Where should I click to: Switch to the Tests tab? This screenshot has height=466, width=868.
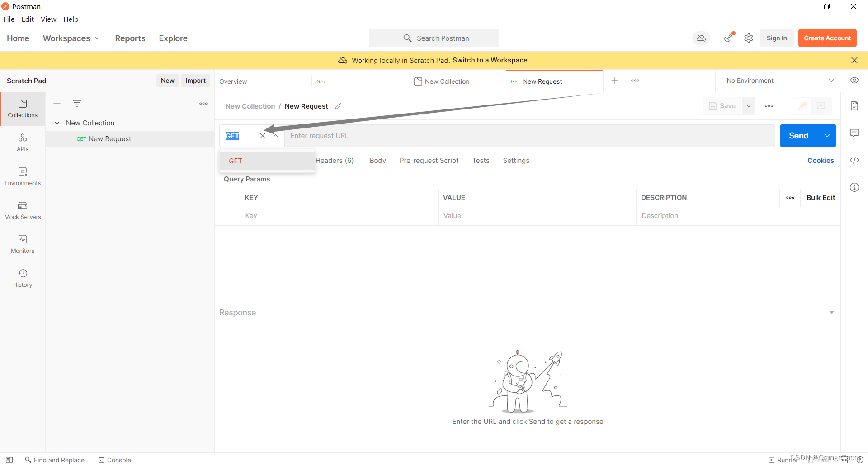(481, 161)
